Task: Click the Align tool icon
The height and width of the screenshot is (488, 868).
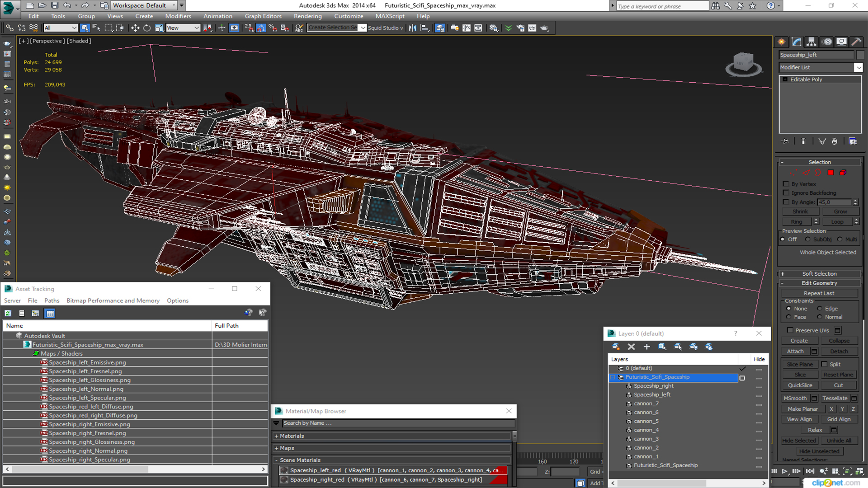Action: [x=425, y=28]
